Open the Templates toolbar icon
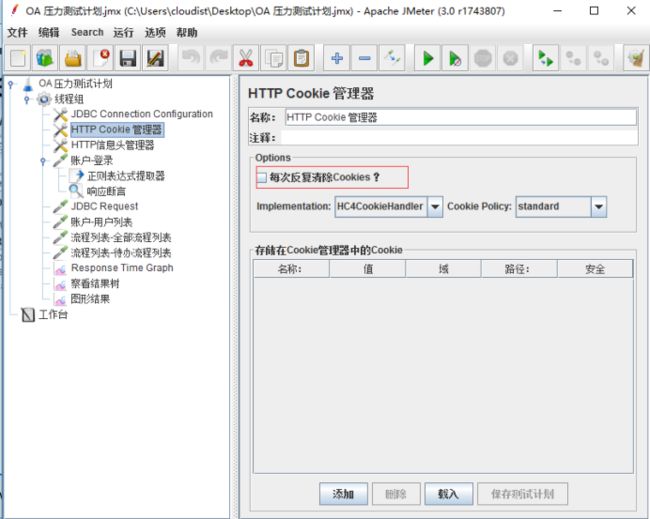Image resolution: width=650 pixels, height=519 pixels. click(45, 58)
